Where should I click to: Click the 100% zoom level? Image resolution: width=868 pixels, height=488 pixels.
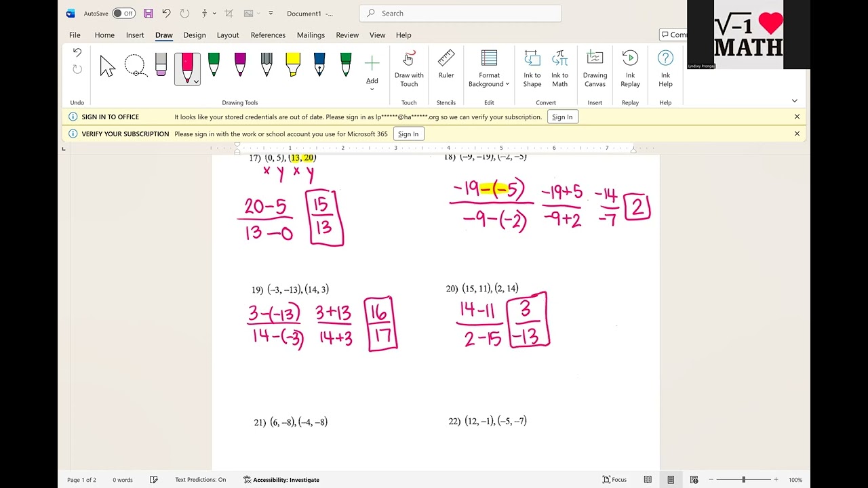coord(795,480)
